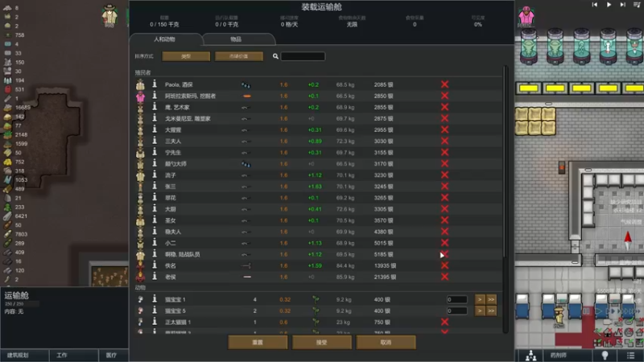
Task: Click quantity field for 猫宝宝 5
Action: [456, 311]
